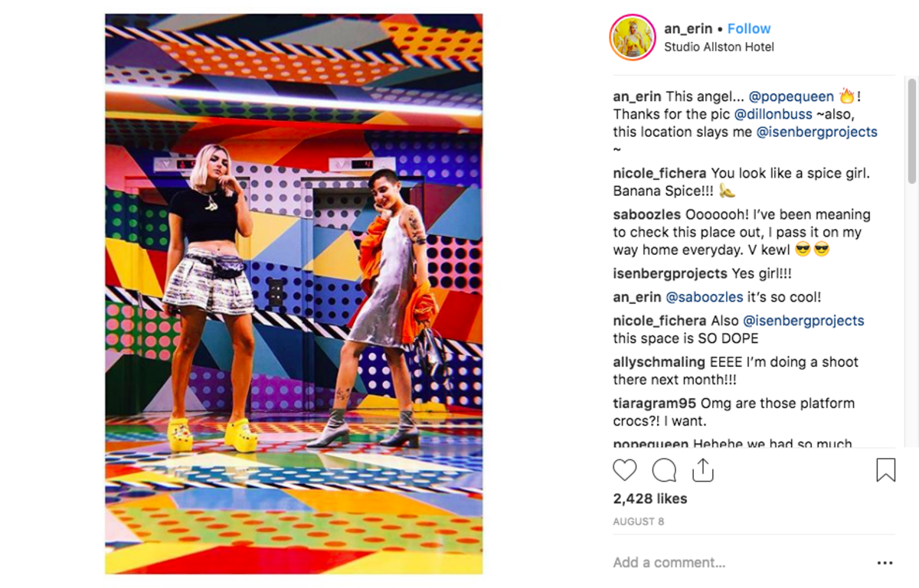Like the post with the heart icon

point(625,470)
